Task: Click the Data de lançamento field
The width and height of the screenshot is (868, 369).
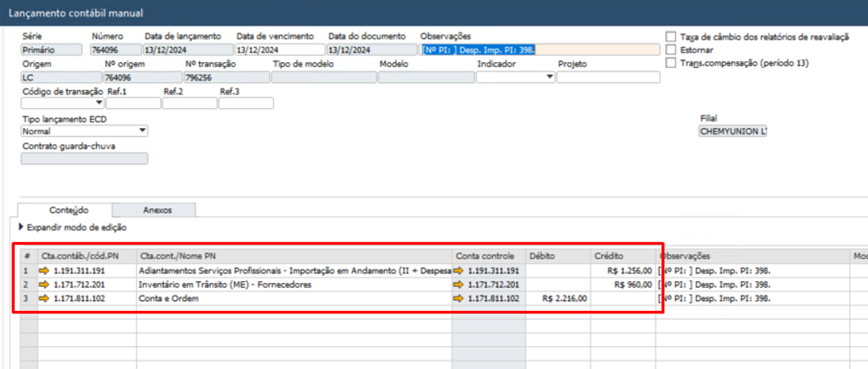Action: click(x=188, y=50)
